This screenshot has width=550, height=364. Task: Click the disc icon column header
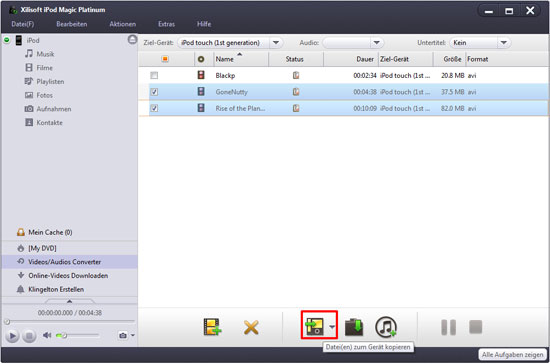click(201, 59)
